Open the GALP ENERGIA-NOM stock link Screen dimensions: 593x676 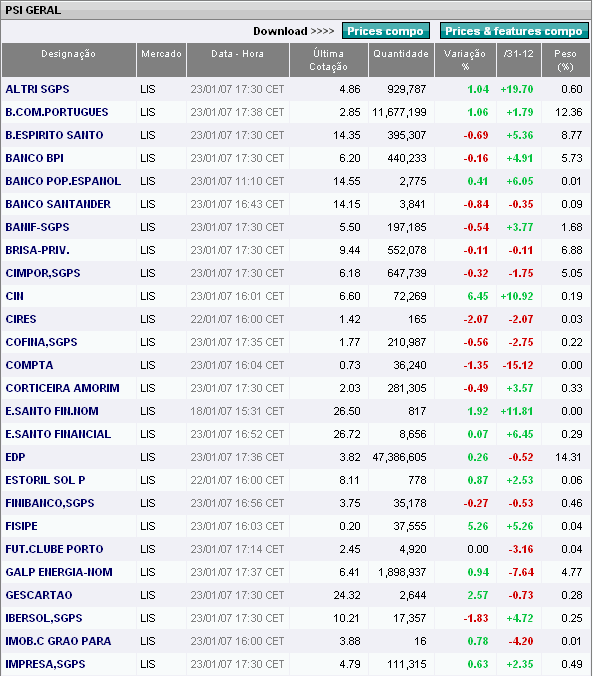click(59, 572)
